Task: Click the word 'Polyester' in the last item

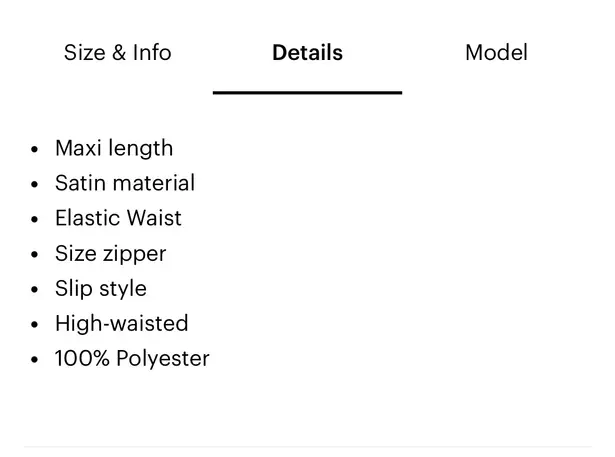Action: tap(163, 359)
